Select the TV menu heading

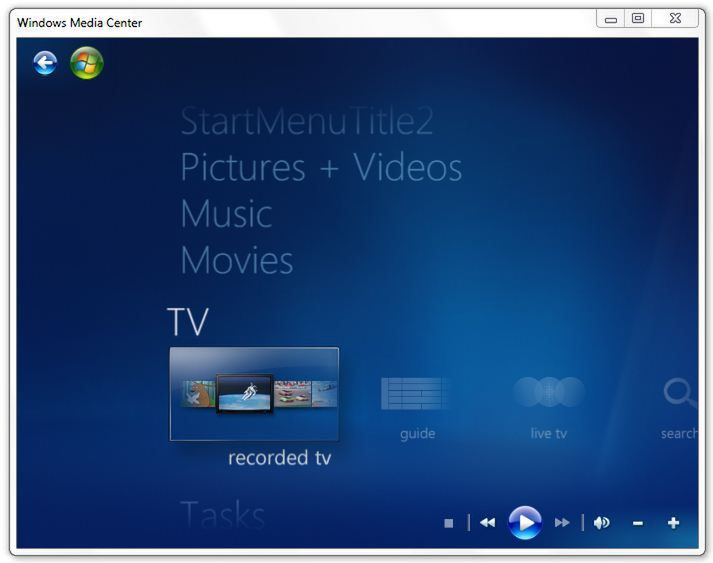click(188, 322)
